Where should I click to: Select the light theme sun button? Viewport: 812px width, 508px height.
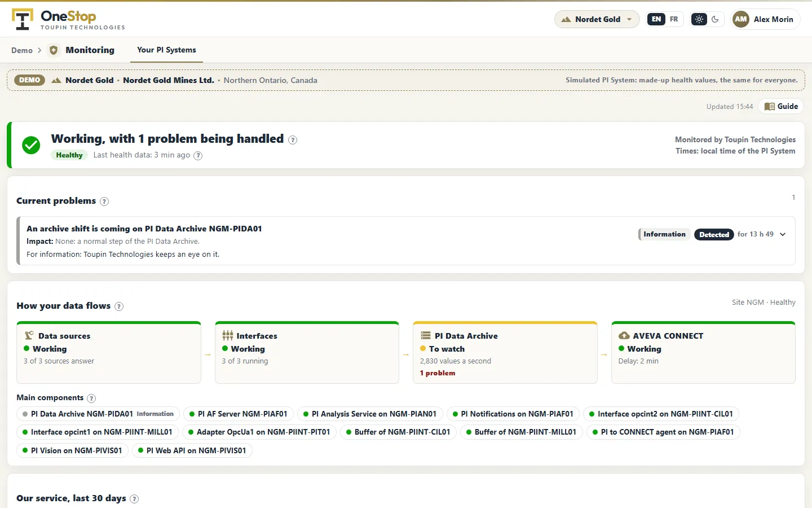click(699, 19)
